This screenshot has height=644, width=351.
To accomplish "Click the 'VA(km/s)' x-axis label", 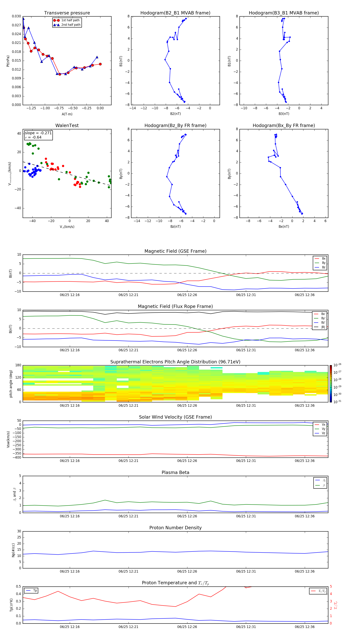I will 67,227.
